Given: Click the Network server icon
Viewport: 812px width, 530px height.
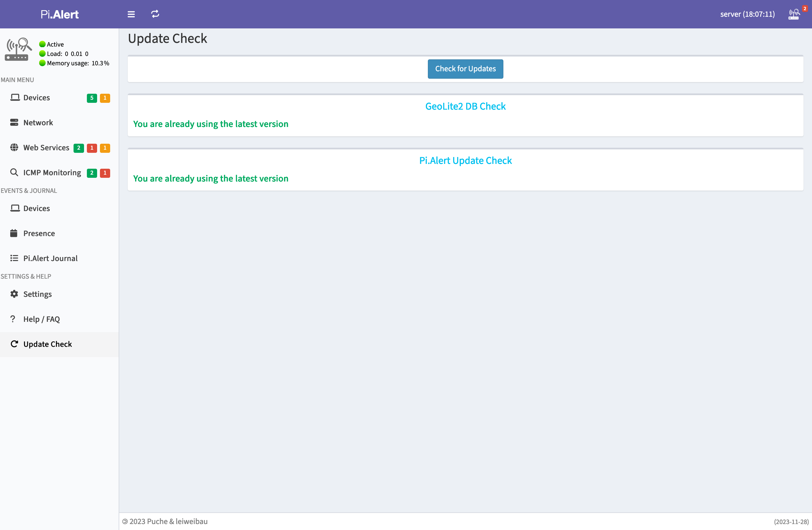Looking at the screenshot, I should pyautogui.click(x=14, y=122).
